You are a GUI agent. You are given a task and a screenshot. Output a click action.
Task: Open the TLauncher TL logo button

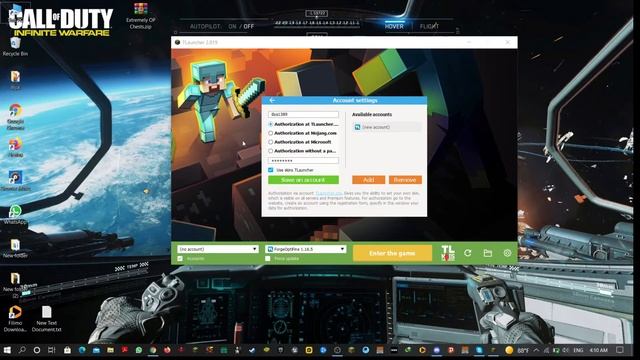448,253
